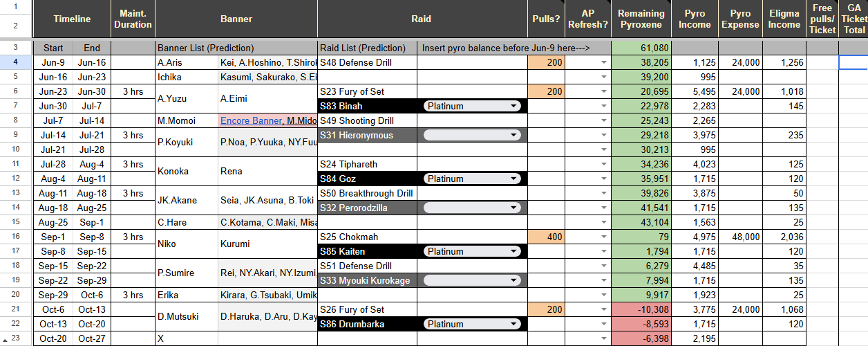Select the A.Yuzu banner cell

[187, 98]
